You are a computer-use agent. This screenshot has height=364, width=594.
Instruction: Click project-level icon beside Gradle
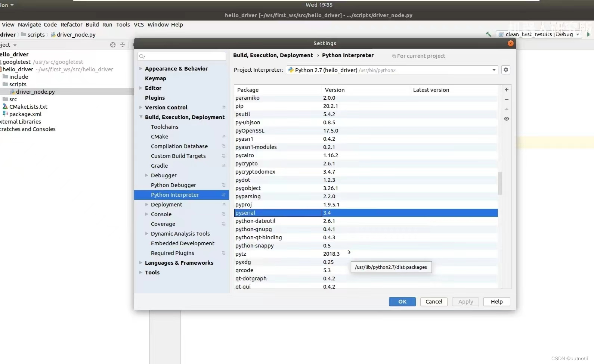[x=224, y=166]
